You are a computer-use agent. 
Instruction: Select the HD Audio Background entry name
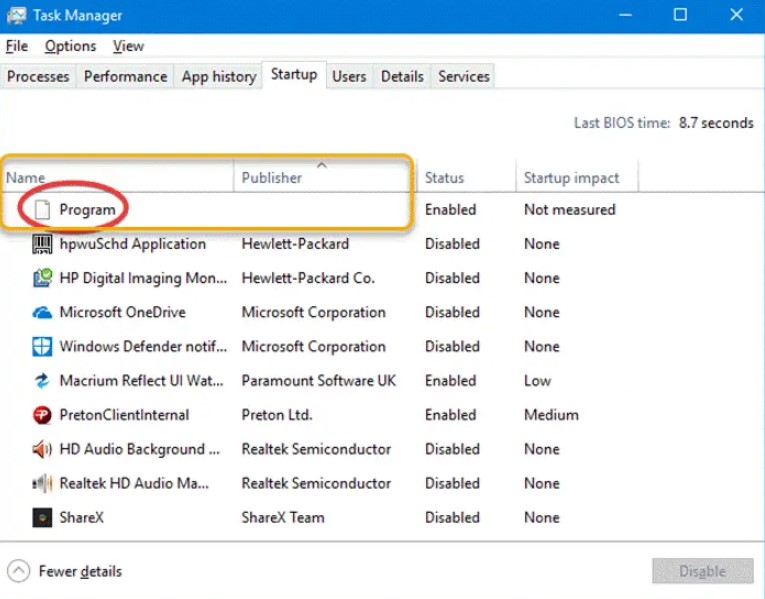(140, 449)
